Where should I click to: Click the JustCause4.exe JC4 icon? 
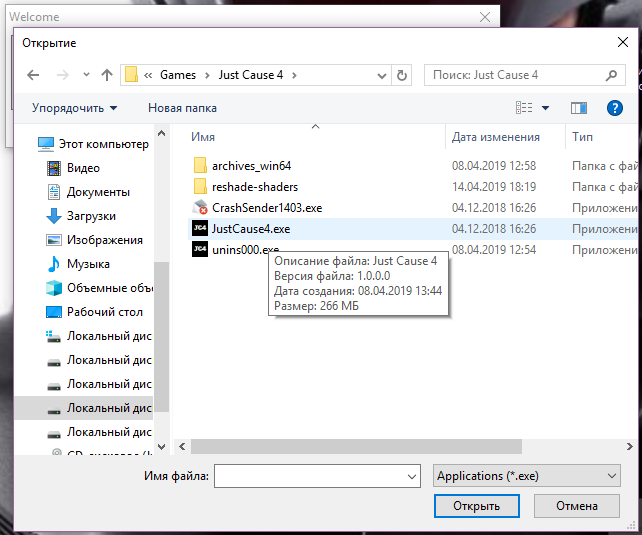click(x=200, y=229)
